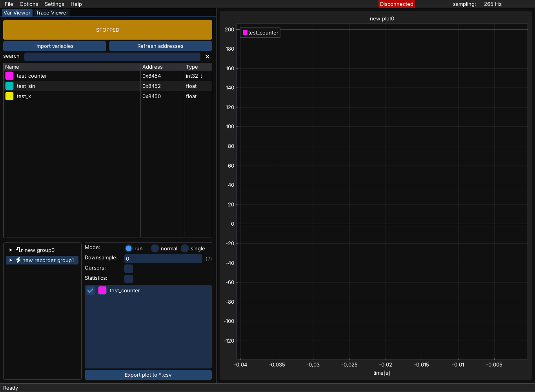535x392 pixels.
Task: Open the Options menu
Action: coord(29,4)
